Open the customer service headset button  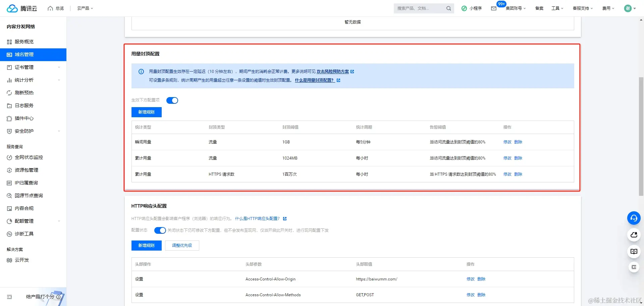click(634, 218)
